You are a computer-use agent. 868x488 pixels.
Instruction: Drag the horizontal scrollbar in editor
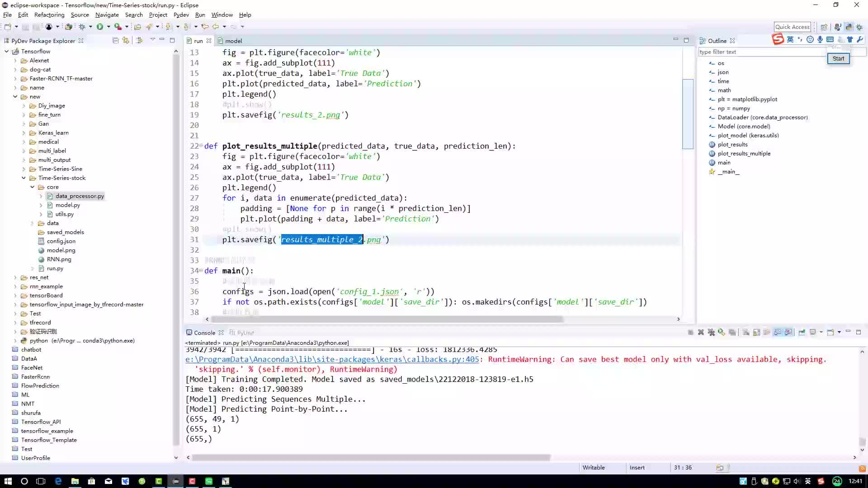(387, 319)
